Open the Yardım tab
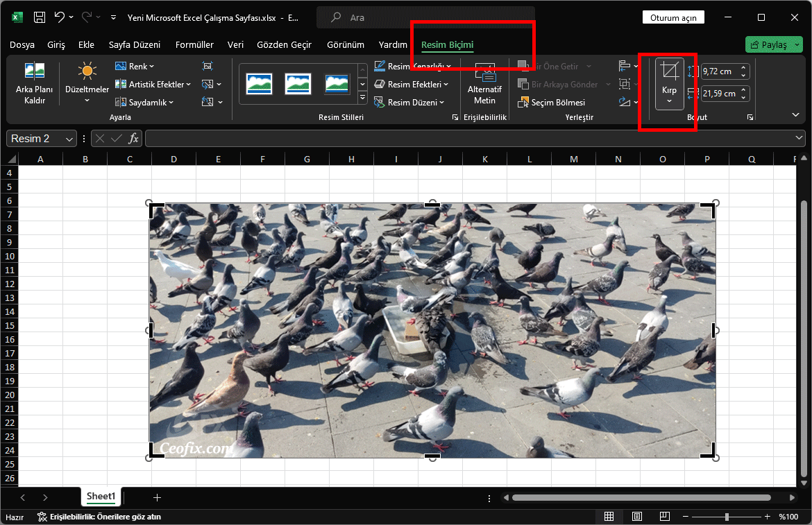The width and height of the screenshot is (812, 525). point(393,45)
